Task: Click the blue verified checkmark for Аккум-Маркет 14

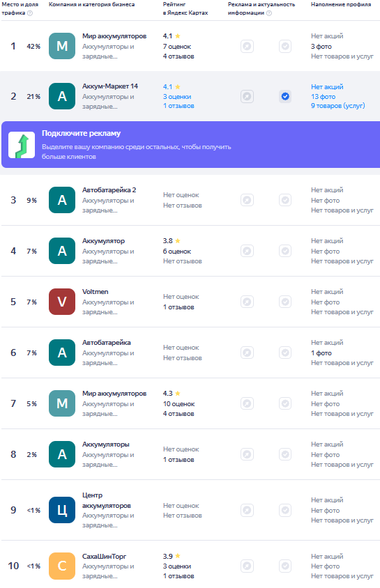Action: tap(285, 96)
